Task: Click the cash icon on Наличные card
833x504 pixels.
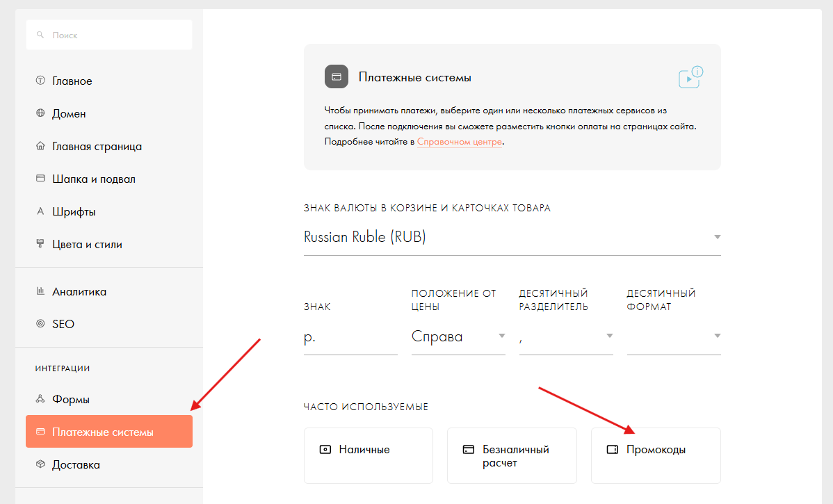Action: [325, 449]
